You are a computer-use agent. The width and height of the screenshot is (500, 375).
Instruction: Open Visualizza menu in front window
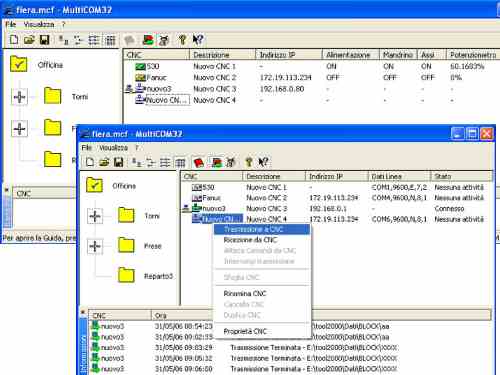[x=113, y=147]
